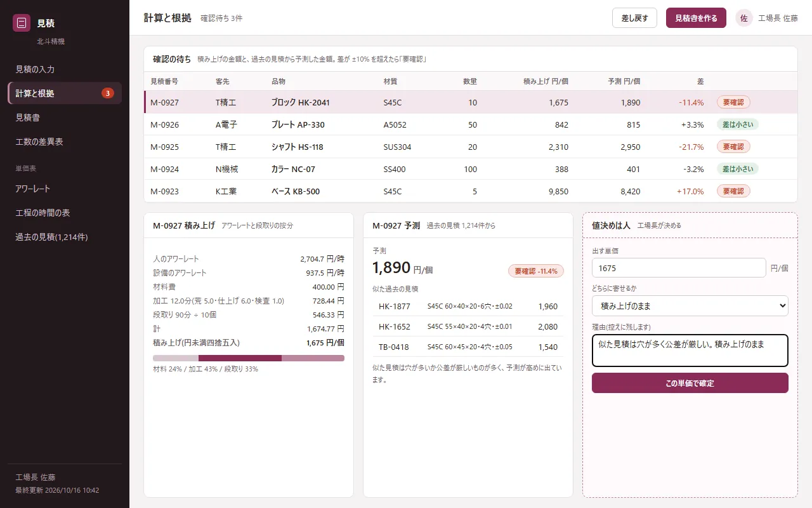Click the 確認待ち 3件 status text
The image size is (812, 508).
click(x=221, y=18)
